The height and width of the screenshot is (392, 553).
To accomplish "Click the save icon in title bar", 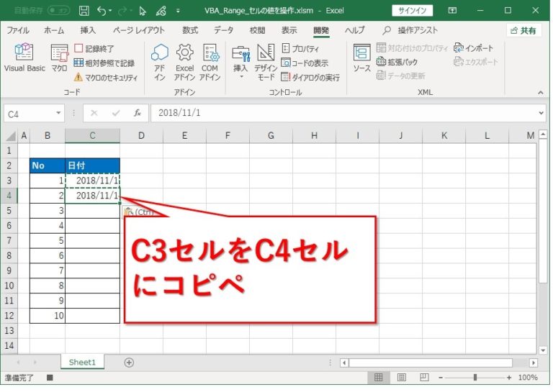I will [84, 11].
